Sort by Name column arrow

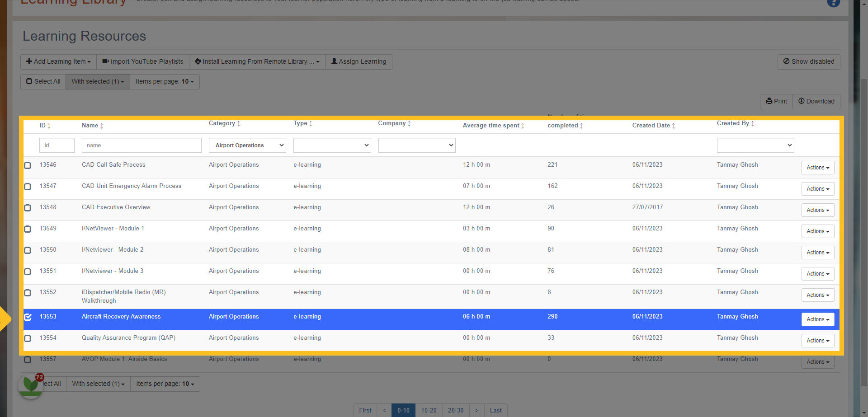102,126
